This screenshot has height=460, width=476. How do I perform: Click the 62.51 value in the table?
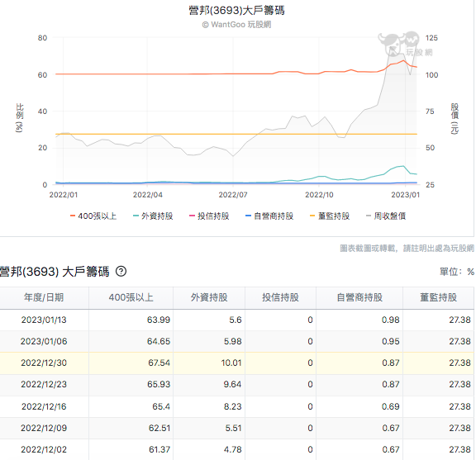[x=159, y=428]
